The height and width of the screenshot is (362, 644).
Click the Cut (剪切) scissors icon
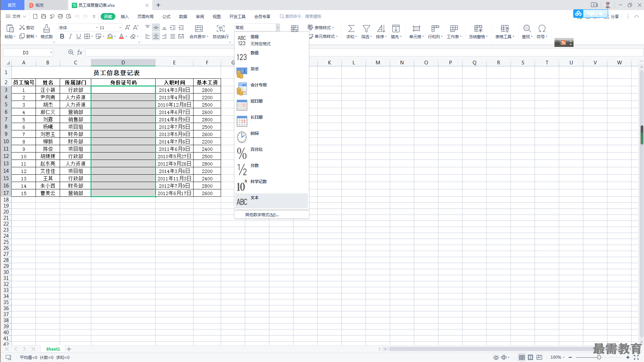coord(22,27)
